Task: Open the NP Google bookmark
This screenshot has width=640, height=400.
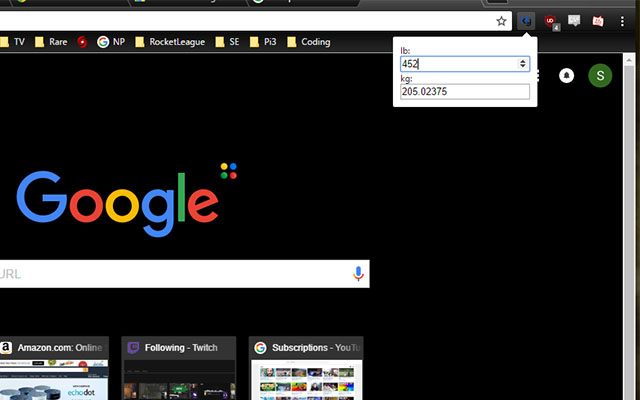Action: (111, 42)
